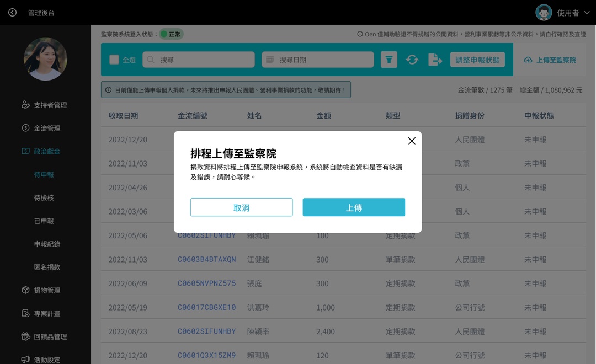This screenshot has height=364, width=596.
Task: Click the file export icon in the toolbar
Action: tap(435, 60)
